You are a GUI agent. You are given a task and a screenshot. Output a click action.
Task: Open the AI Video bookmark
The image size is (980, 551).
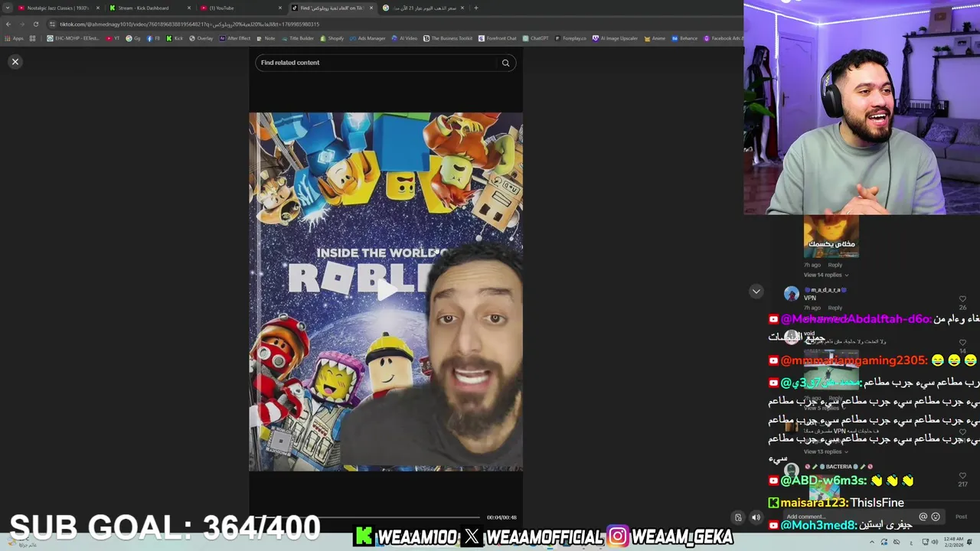point(404,38)
